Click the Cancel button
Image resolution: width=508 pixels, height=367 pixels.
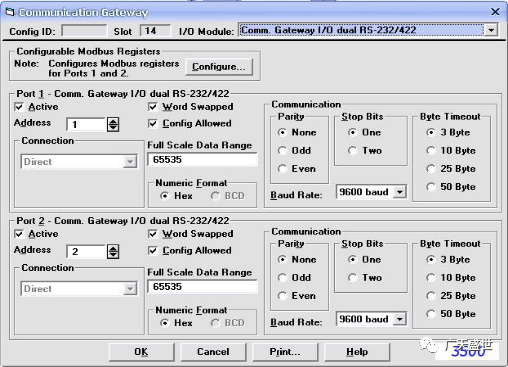(213, 352)
